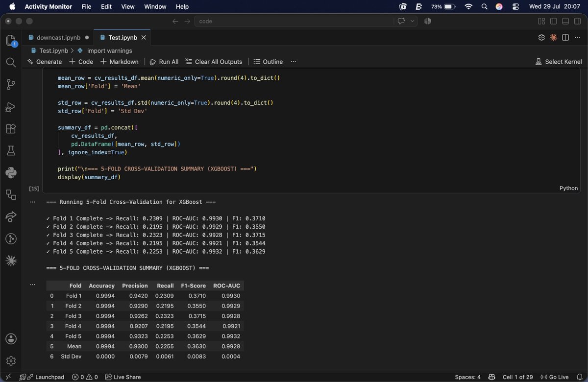The image size is (588, 382).
Task: Open the Live Share activity bar view
Action: (11, 216)
